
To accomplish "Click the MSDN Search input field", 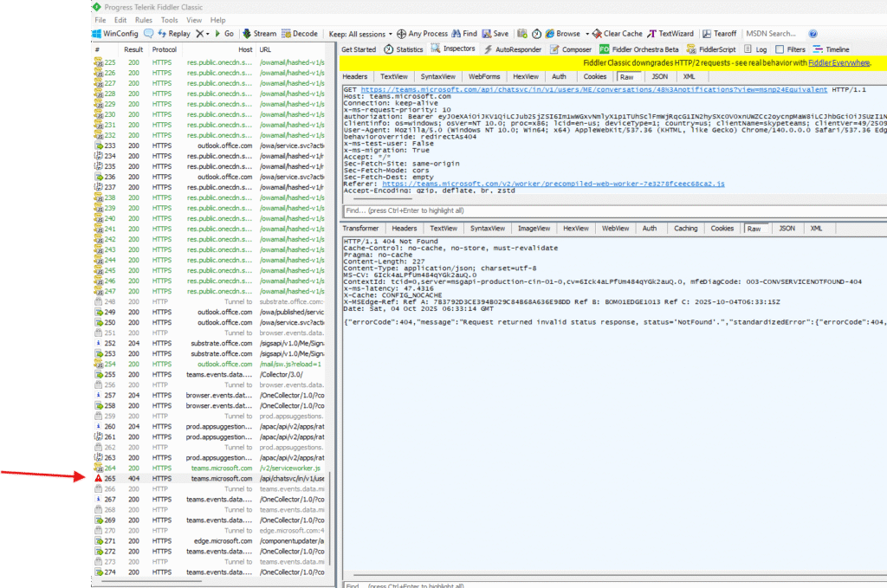I will [x=769, y=34].
